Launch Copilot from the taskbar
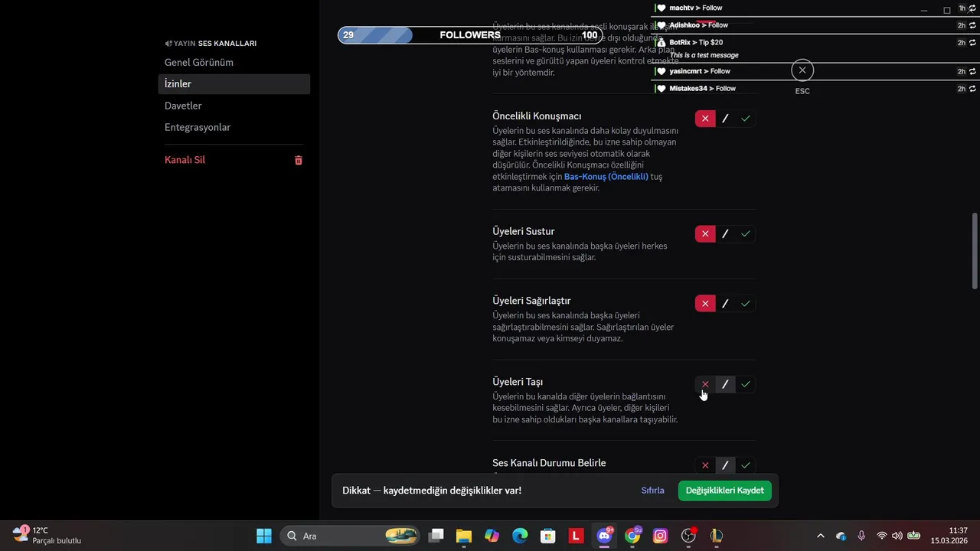The height and width of the screenshot is (551, 980). (x=492, y=536)
